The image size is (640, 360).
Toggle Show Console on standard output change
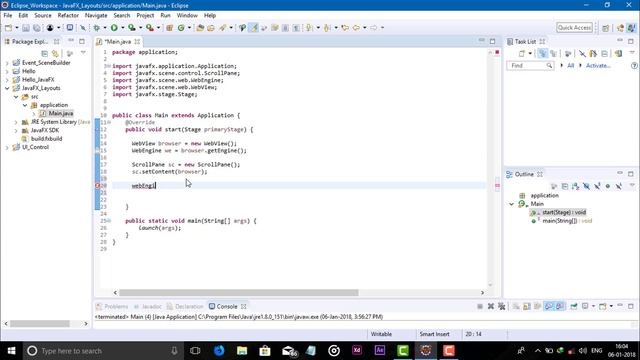pyautogui.click(x=549, y=306)
